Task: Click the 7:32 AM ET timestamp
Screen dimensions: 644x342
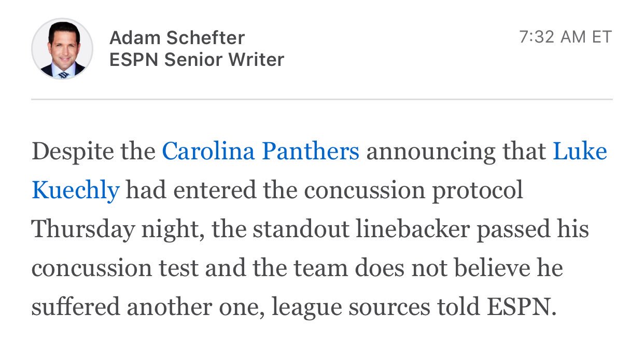Action: (x=565, y=37)
